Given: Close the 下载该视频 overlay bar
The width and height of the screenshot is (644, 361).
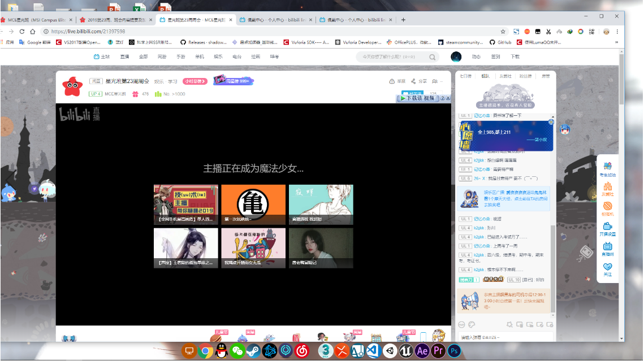Looking at the screenshot, I should pos(448,98).
